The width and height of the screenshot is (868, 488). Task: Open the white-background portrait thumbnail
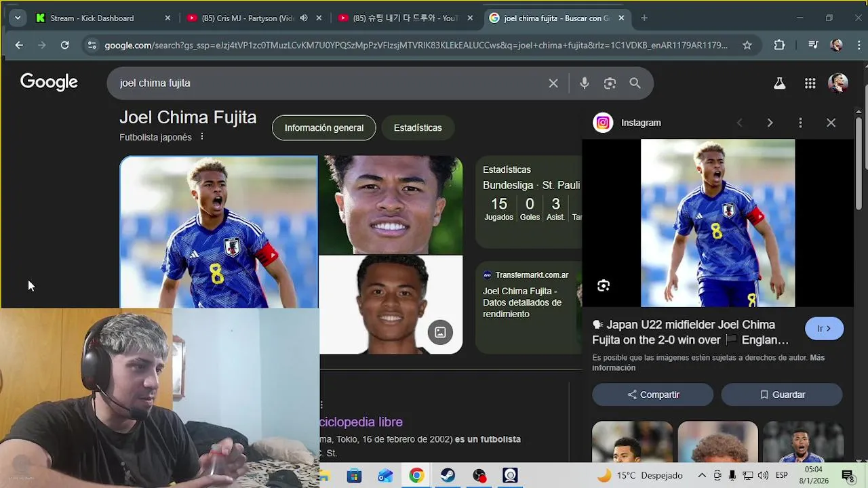pyautogui.click(x=391, y=304)
